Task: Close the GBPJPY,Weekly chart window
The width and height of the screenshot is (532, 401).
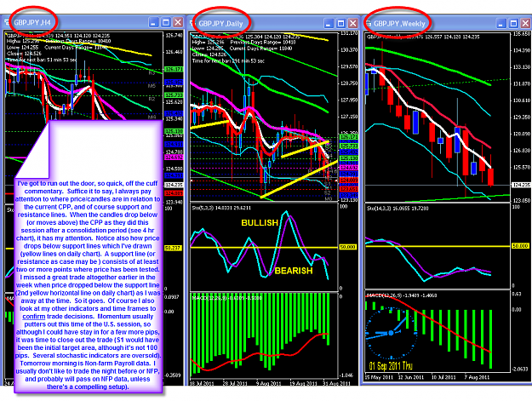Action: coord(526,23)
